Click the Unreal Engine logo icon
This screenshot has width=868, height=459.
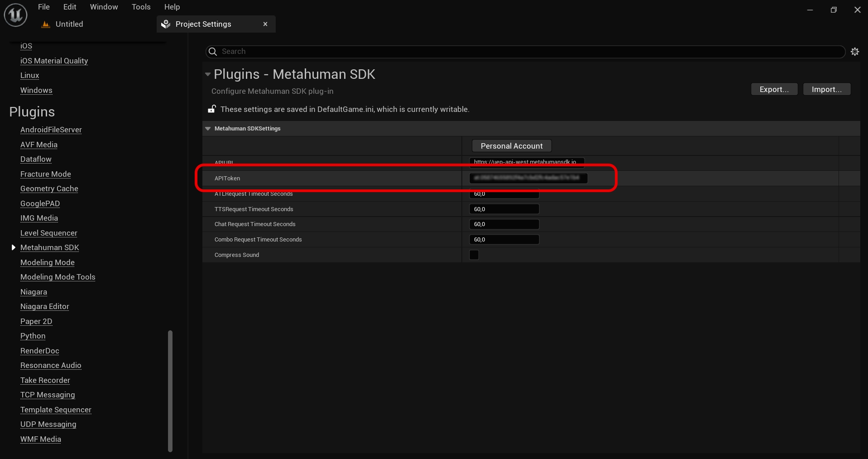tap(16, 15)
